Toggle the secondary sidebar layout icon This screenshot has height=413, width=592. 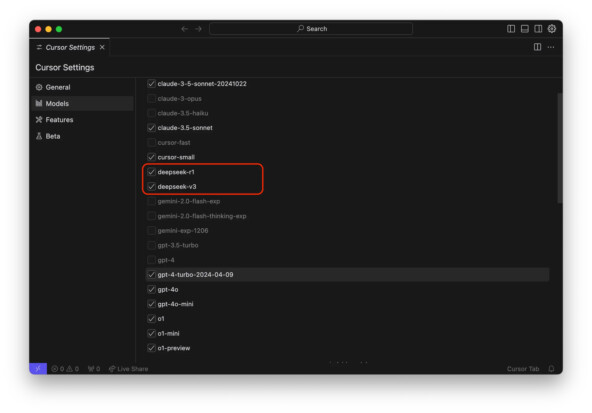[x=538, y=29]
